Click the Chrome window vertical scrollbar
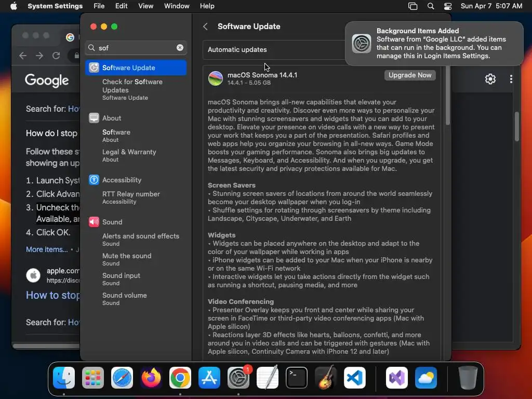This screenshot has width=532, height=399. [517, 126]
